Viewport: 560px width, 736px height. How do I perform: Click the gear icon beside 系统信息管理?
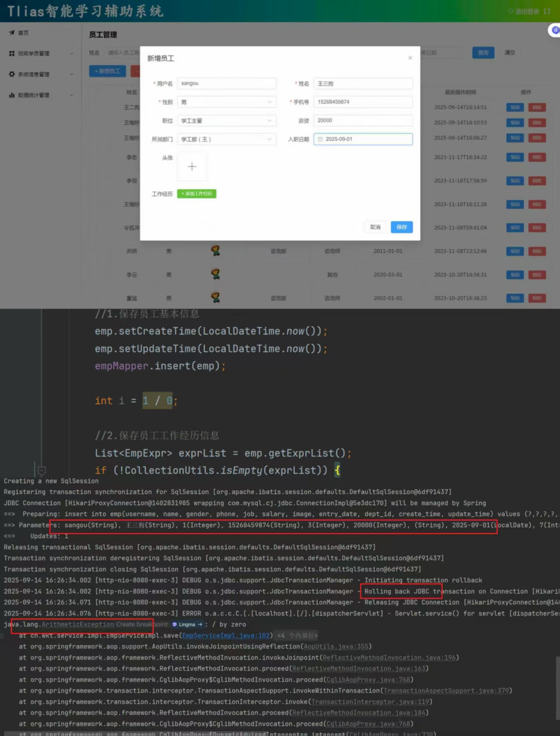click(x=12, y=74)
